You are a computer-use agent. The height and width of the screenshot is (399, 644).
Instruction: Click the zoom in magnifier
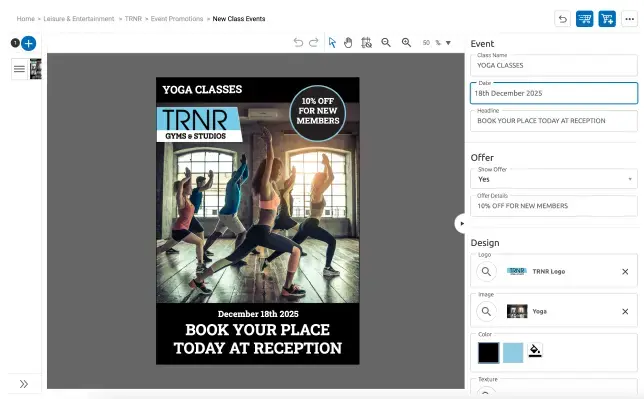tap(406, 42)
